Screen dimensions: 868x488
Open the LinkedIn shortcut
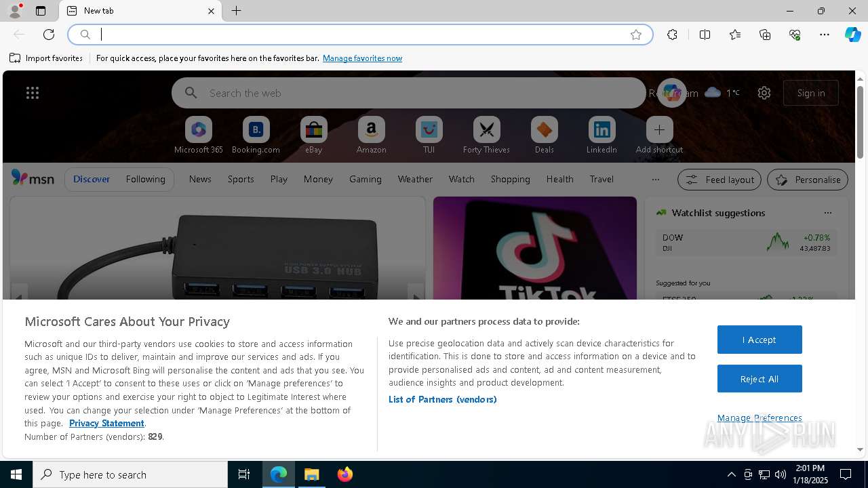point(601,135)
